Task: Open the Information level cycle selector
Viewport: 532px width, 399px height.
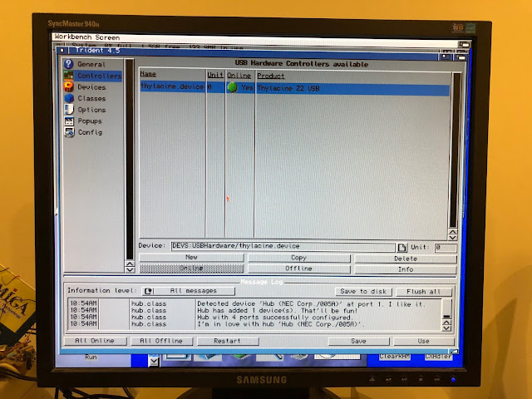Action: click(x=189, y=291)
